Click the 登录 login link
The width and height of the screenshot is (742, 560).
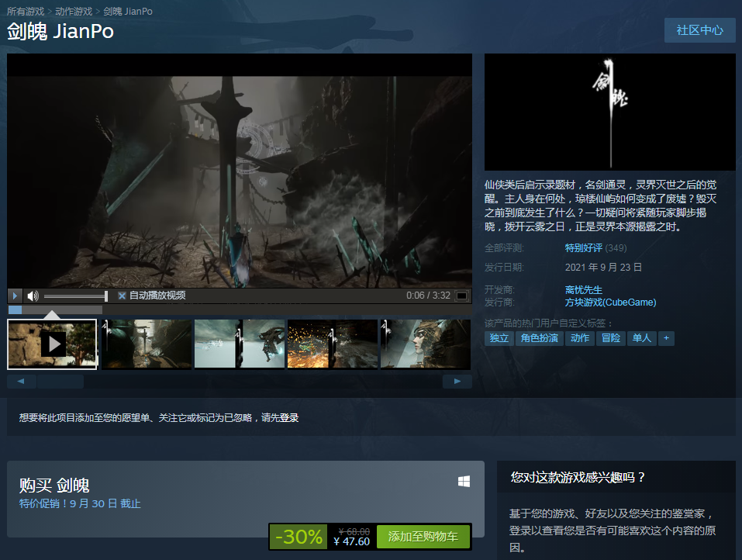click(x=289, y=417)
